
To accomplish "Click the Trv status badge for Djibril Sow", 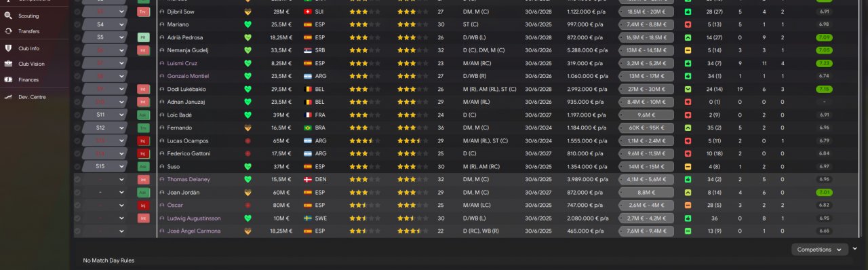I will [x=143, y=12].
